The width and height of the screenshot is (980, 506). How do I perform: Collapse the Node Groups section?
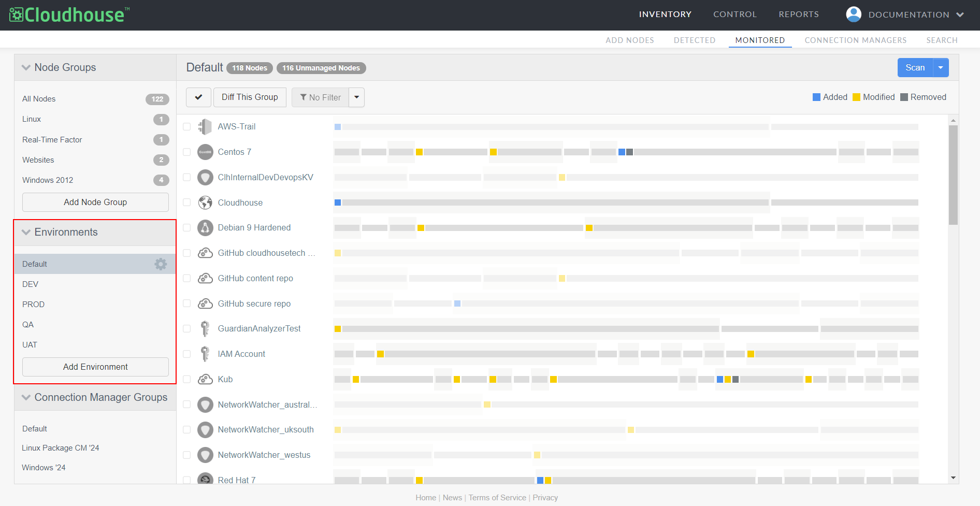(26, 67)
